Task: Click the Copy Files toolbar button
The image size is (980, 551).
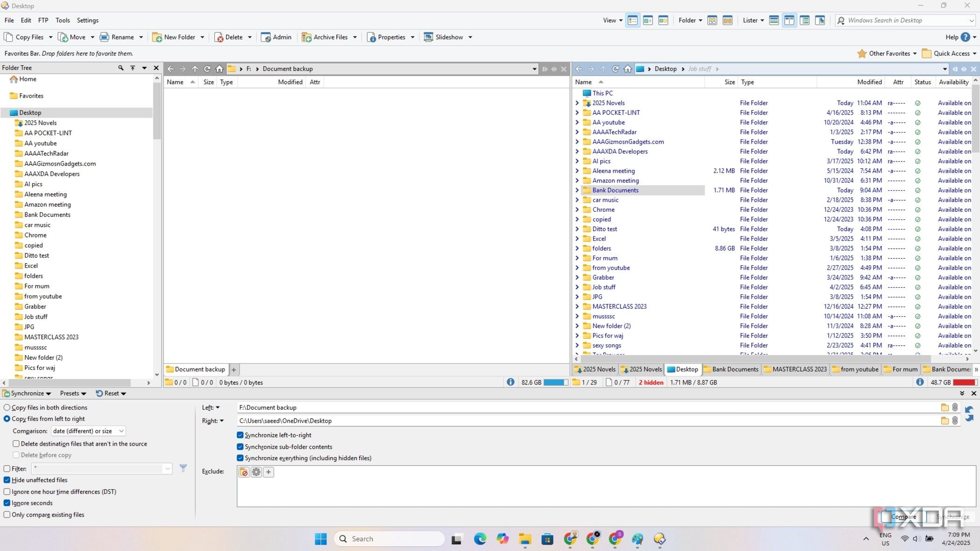Action: [x=24, y=37]
